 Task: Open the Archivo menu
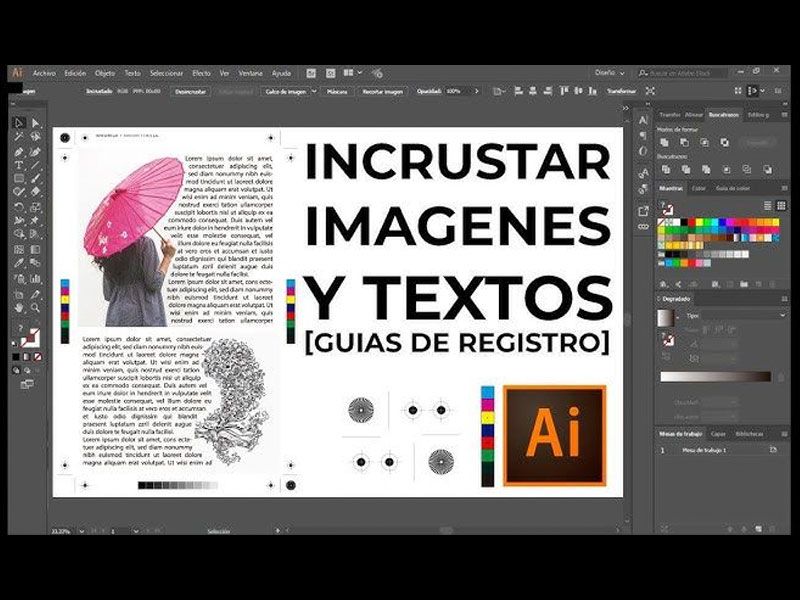coord(44,73)
